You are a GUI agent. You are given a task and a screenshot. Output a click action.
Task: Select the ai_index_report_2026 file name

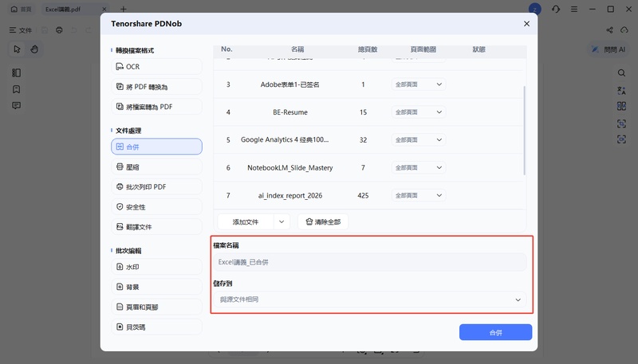coord(290,195)
